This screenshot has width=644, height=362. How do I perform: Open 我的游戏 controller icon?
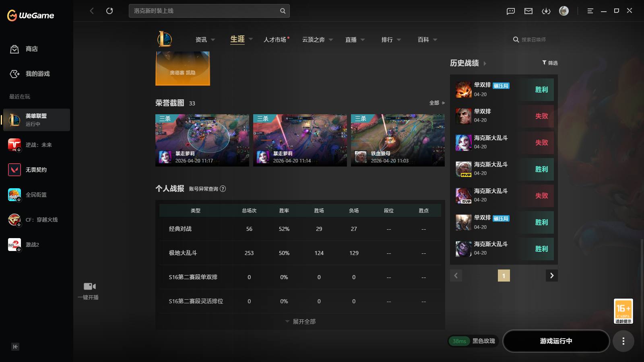coord(14,74)
